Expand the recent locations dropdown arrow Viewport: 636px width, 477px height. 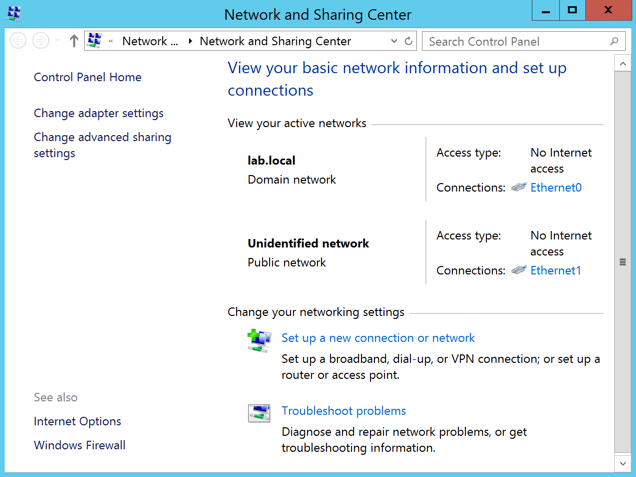point(58,41)
